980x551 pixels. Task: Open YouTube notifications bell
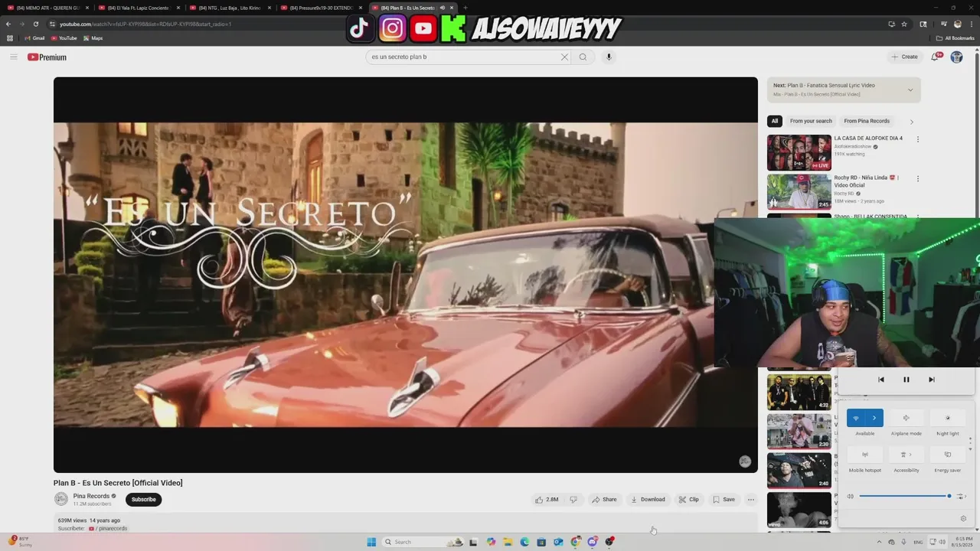click(935, 57)
